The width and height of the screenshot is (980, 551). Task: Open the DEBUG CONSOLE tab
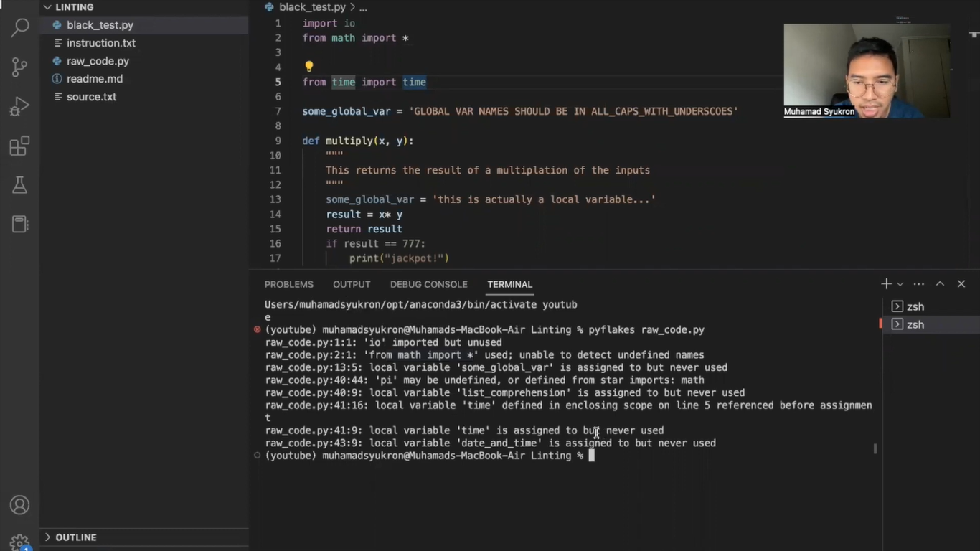click(428, 285)
